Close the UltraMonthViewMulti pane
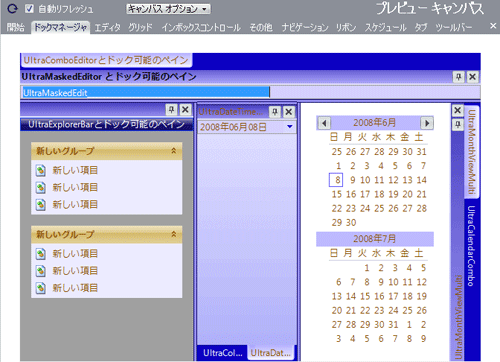Viewport: 500px width, 362px height. 458,110
